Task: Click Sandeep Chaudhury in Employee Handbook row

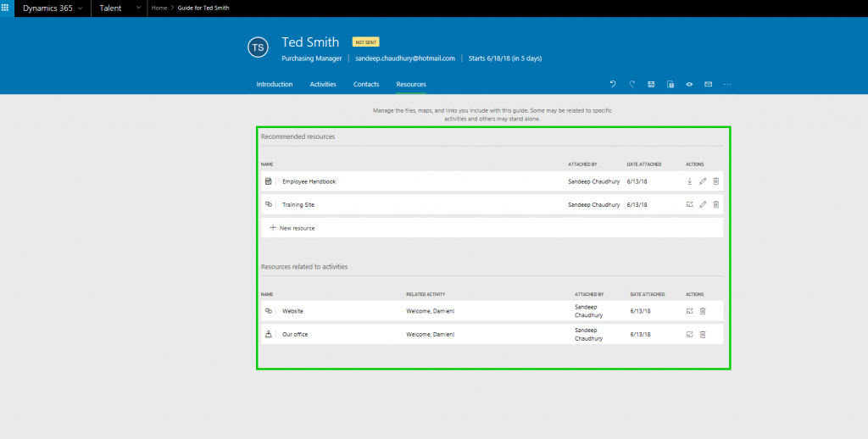Action: (594, 181)
